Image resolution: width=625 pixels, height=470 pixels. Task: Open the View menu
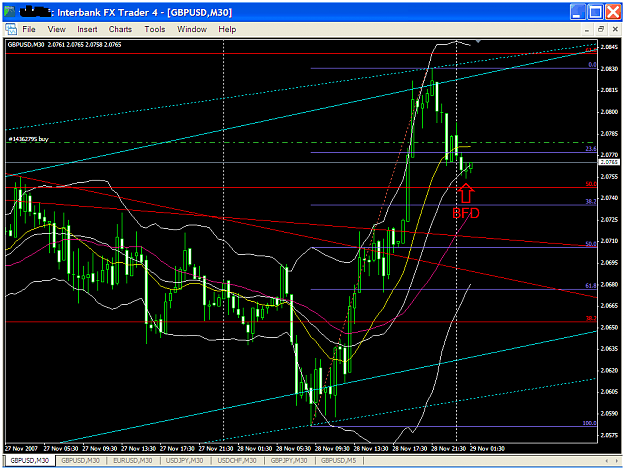[x=57, y=29]
